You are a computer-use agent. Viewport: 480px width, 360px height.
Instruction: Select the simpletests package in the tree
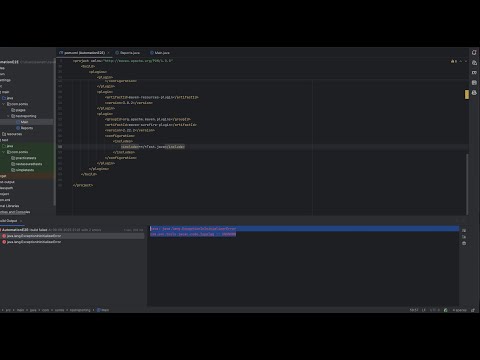click(23, 170)
